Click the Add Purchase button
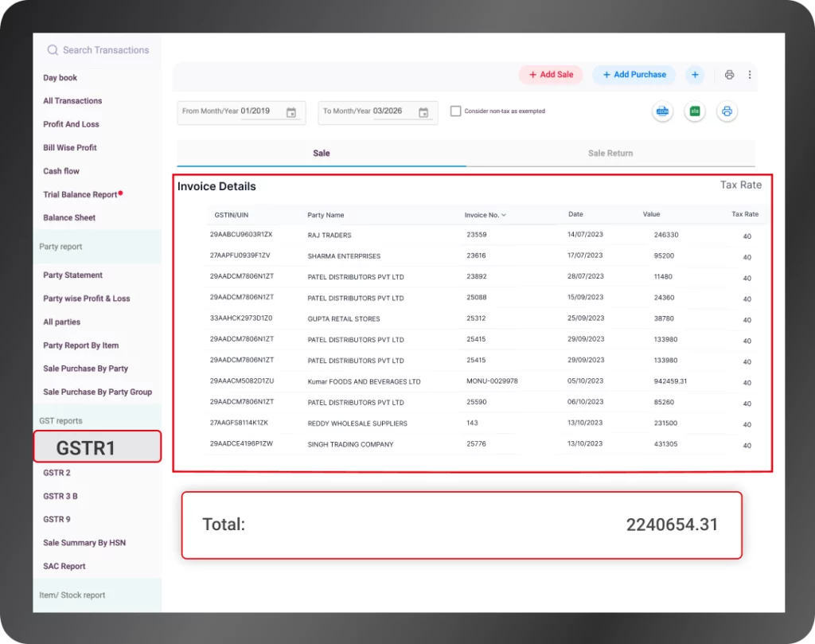The width and height of the screenshot is (815, 644). tap(634, 74)
